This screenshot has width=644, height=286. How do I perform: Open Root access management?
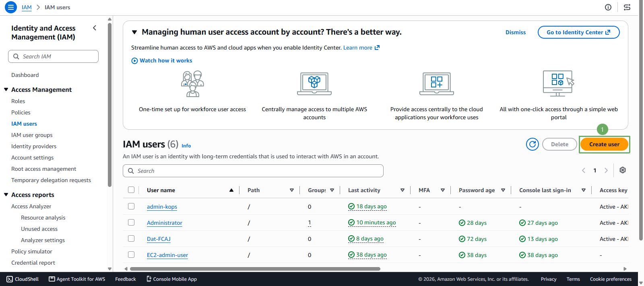pyautogui.click(x=43, y=169)
